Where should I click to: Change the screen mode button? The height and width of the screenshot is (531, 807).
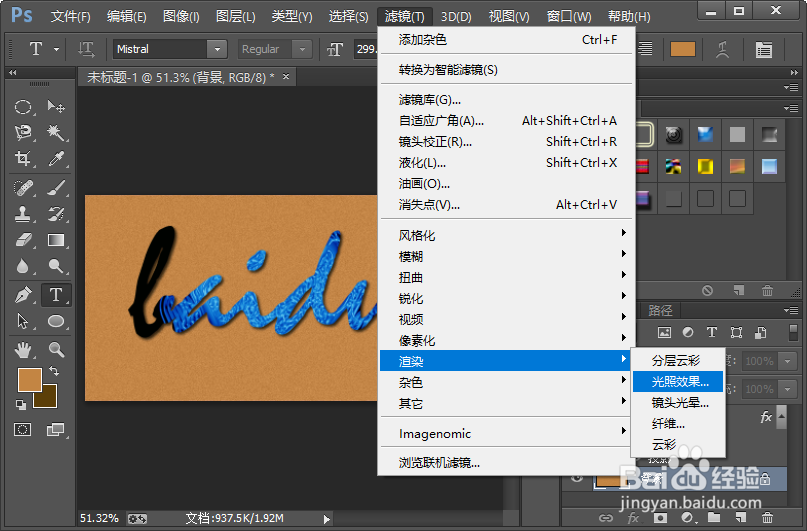click(x=55, y=430)
